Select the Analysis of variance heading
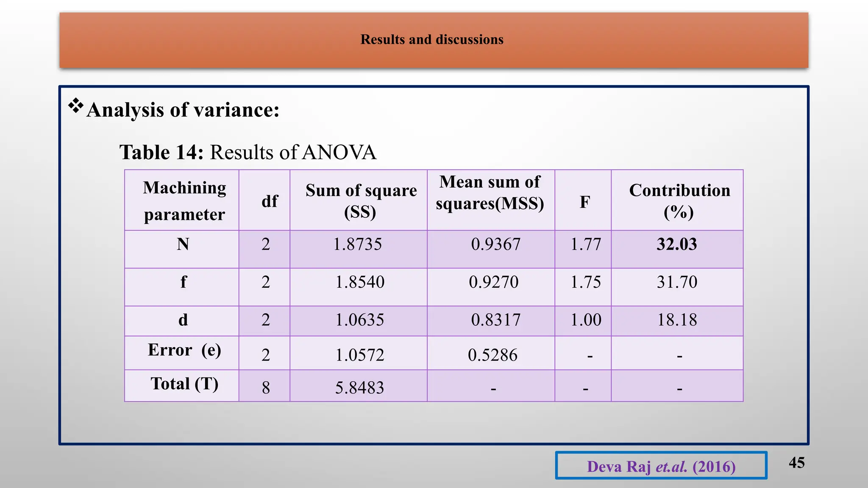This screenshot has height=488, width=868. [183, 110]
